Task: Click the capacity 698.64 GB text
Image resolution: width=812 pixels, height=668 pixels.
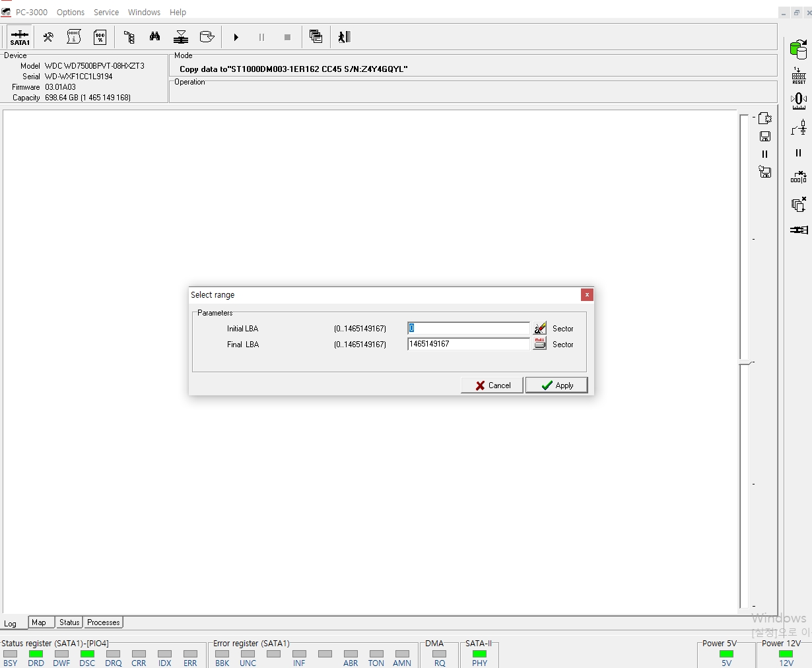Action: [88, 98]
